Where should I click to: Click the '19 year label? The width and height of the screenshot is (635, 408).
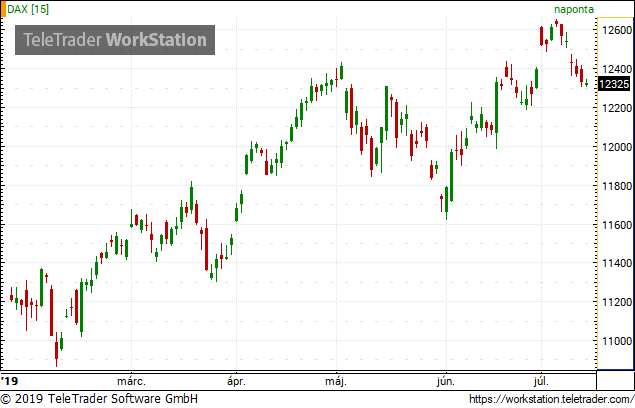[9, 381]
